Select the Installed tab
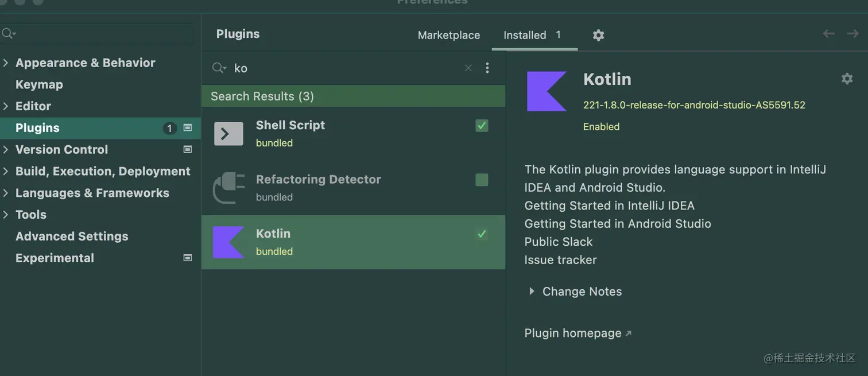 click(525, 36)
